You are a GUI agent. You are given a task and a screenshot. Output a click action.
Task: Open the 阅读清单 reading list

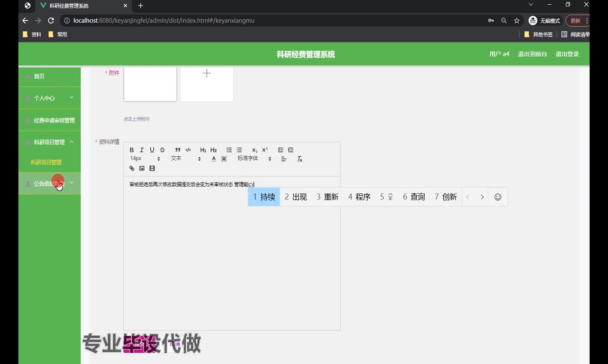click(x=575, y=34)
